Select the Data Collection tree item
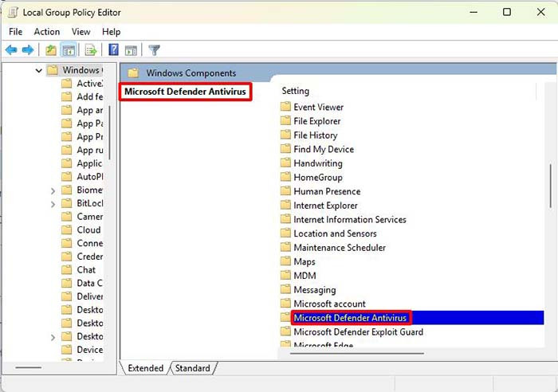The image size is (558, 392). tap(89, 283)
